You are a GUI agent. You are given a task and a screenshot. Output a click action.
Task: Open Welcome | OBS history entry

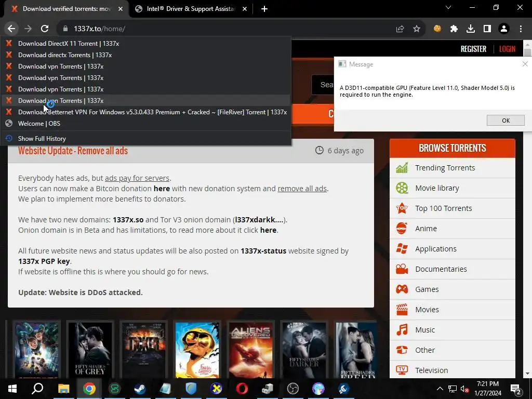(x=145, y=124)
